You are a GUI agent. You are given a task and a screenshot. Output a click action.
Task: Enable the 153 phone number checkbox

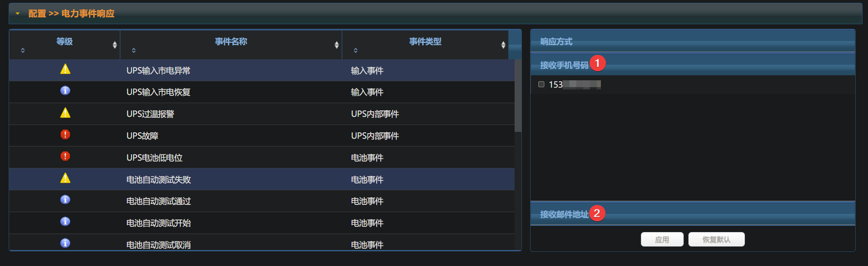point(542,84)
